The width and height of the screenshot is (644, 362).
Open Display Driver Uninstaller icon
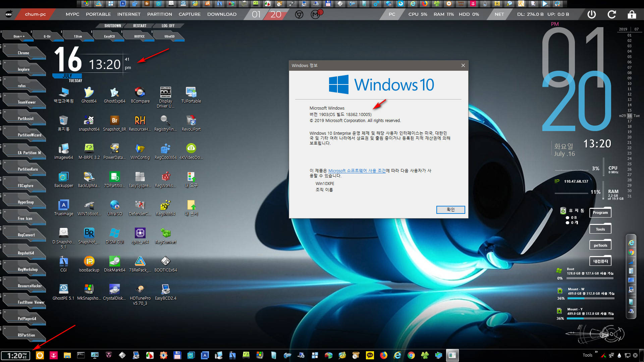pyautogui.click(x=165, y=97)
